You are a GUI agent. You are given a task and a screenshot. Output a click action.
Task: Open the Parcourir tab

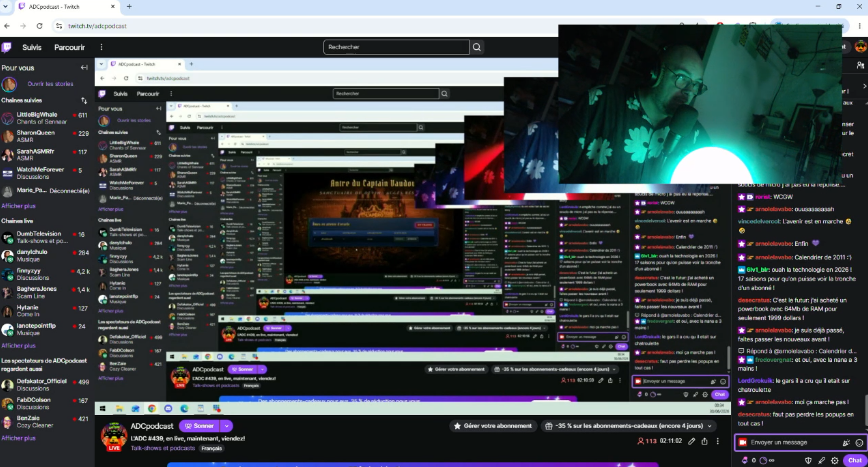pos(70,47)
